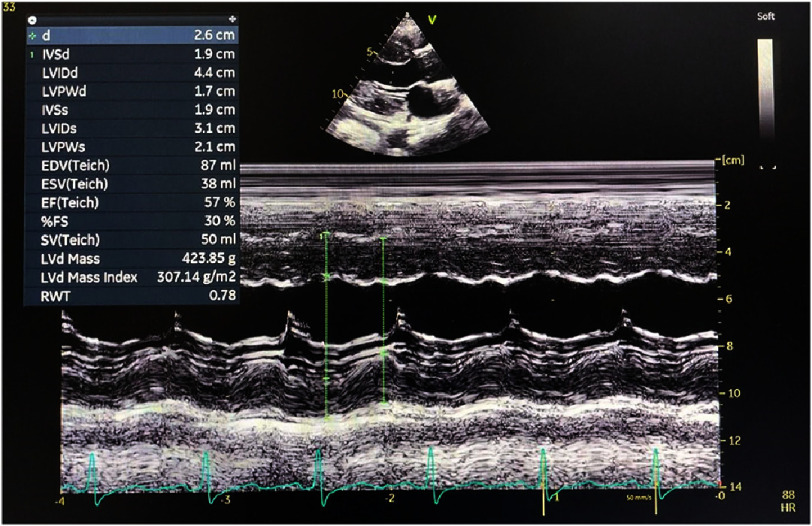Click the move-panel cross arrows icon
Viewport: 812px width, 526px height.
coord(232,19)
